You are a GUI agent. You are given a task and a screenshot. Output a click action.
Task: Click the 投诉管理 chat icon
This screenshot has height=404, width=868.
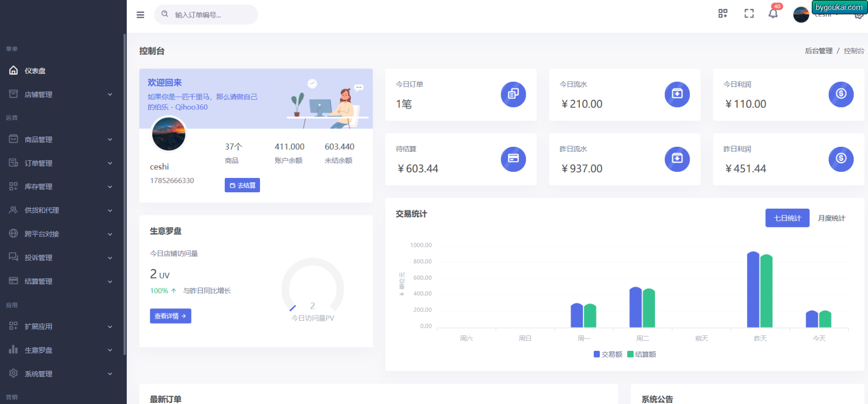click(x=14, y=257)
